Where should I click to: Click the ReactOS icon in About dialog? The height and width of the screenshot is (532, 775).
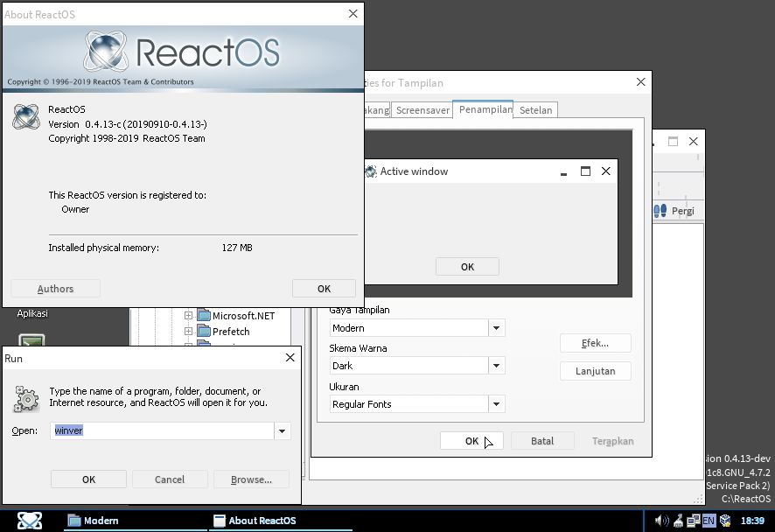pos(26,117)
